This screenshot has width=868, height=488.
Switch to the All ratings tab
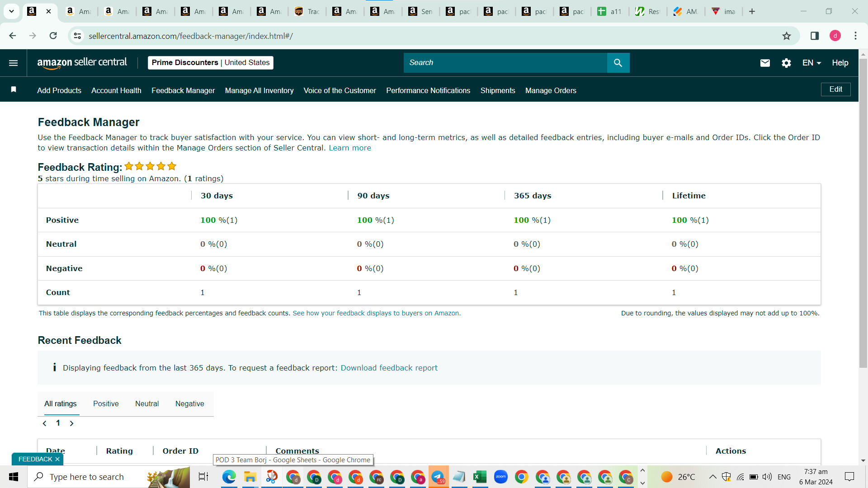[61, 404]
